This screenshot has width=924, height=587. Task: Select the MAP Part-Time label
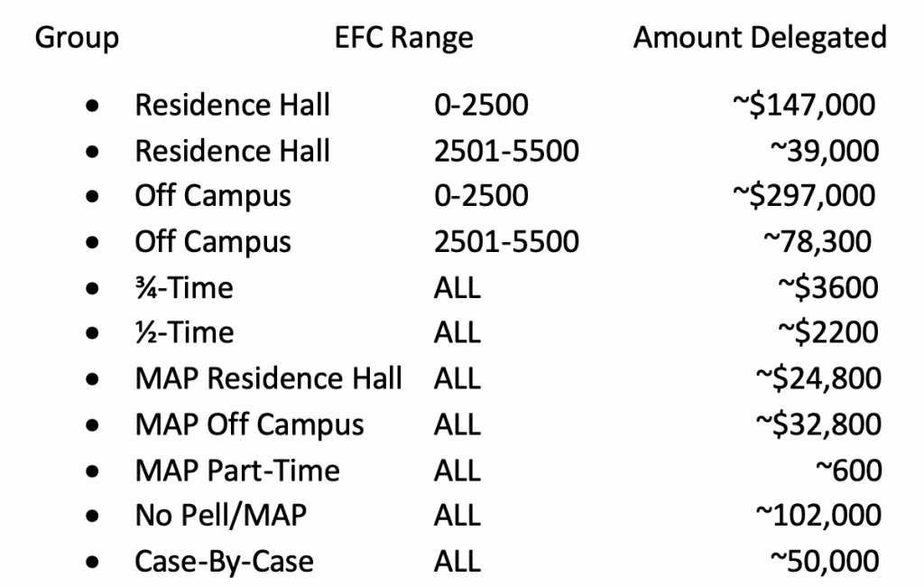click(x=237, y=471)
